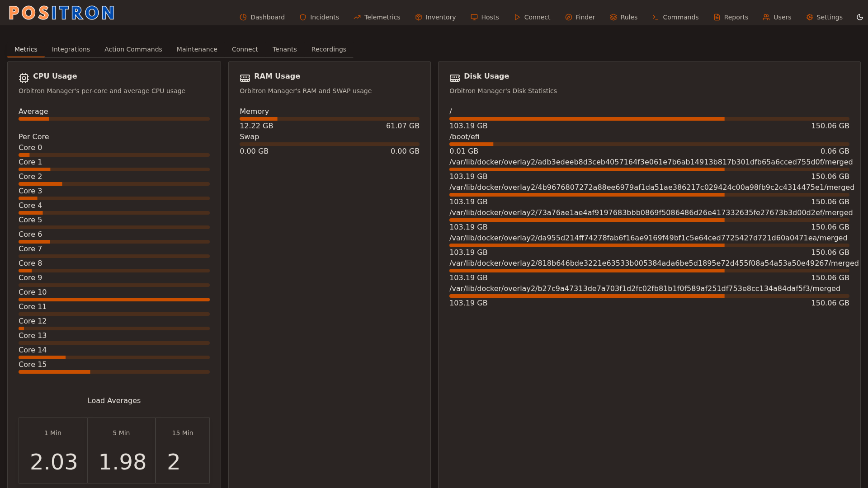The height and width of the screenshot is (488, 868).
Task: Click the Positron logo
Action: coord(61,13)
